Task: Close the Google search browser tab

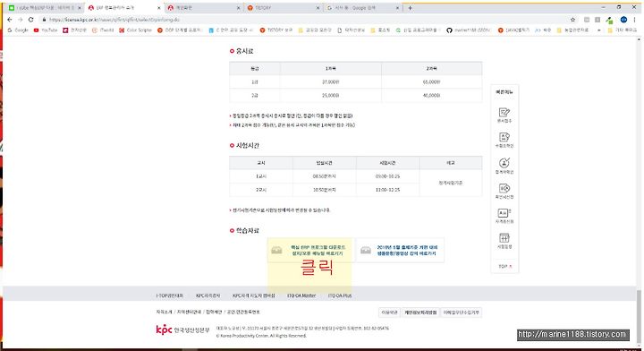Action: 397,8
